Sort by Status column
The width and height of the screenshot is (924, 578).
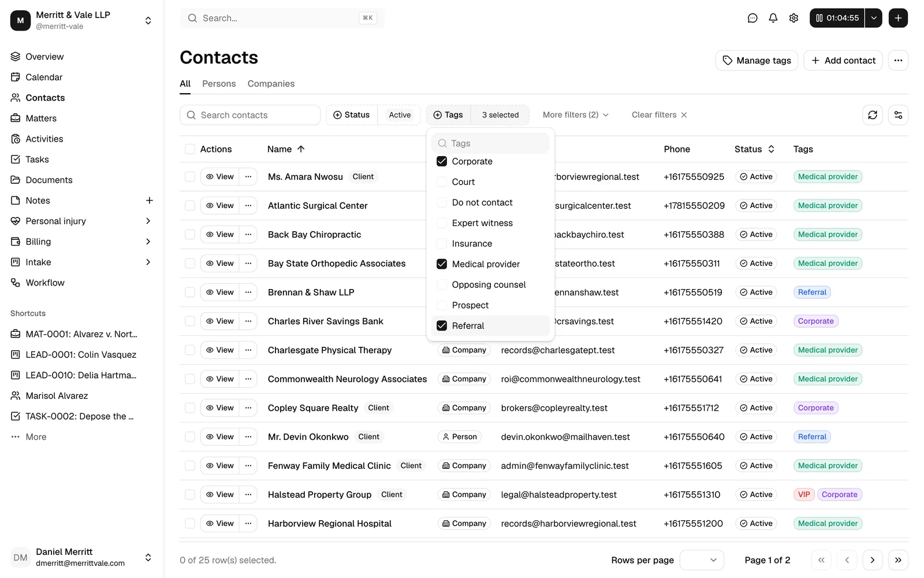pos(754,149)
